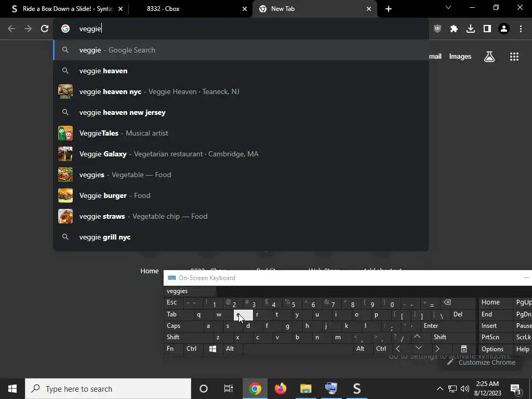532x399 pixels.
Task: Choose the Veggie burger suggestion
Action: (241, 195)
